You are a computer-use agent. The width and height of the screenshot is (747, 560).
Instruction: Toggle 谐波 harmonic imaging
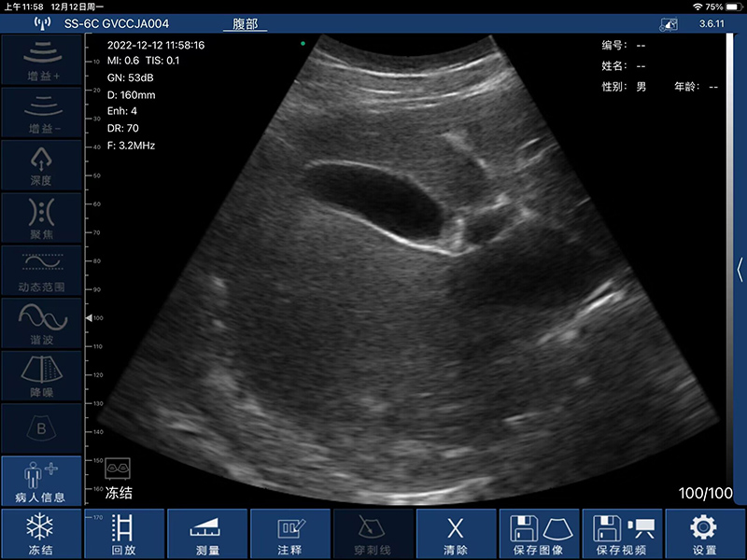(x=40, y=323)
